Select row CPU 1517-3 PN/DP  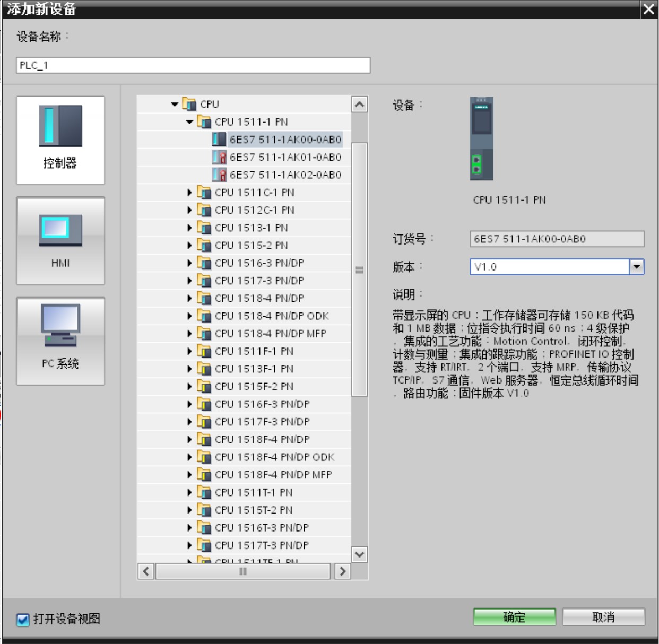pos(244,280)
